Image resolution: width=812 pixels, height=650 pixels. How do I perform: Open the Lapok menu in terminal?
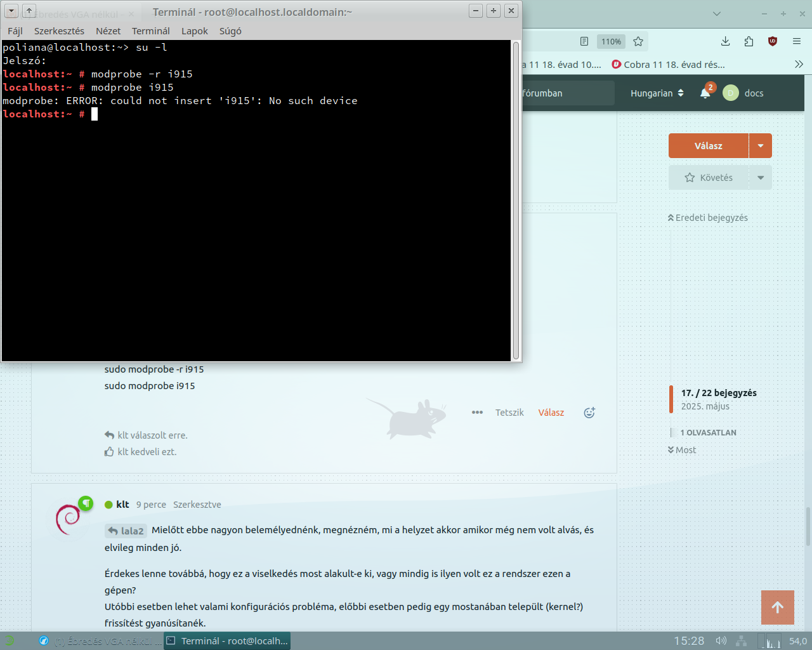[x=194, y=30]
